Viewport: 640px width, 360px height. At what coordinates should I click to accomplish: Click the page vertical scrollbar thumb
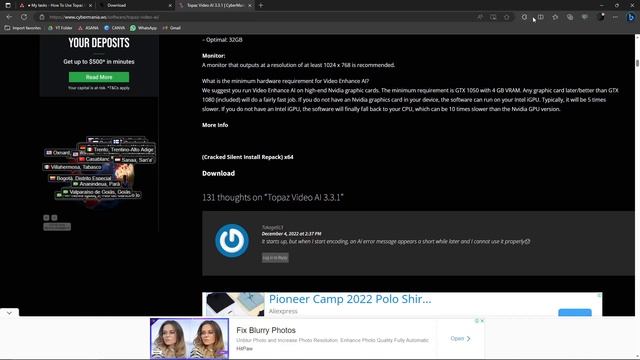(x=637, y=64)
